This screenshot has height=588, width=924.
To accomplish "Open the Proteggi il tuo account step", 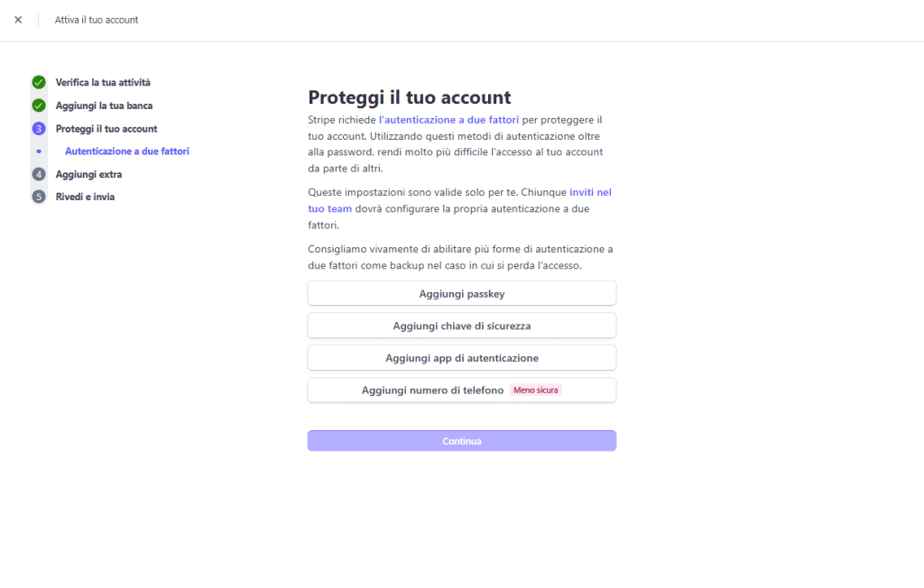I will tap(106, 128).
